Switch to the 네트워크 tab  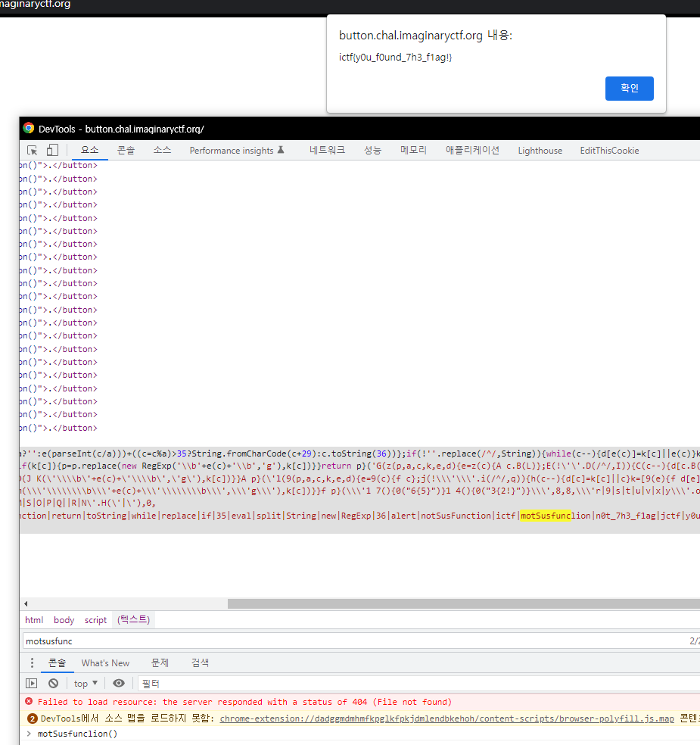[x=327, y=150]
